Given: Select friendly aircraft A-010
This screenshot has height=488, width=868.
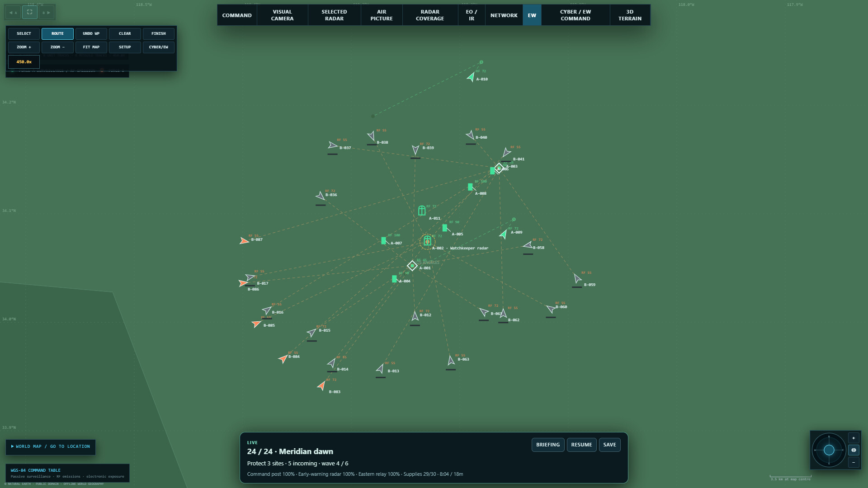Looking at the screenshot, I should 471,77.
